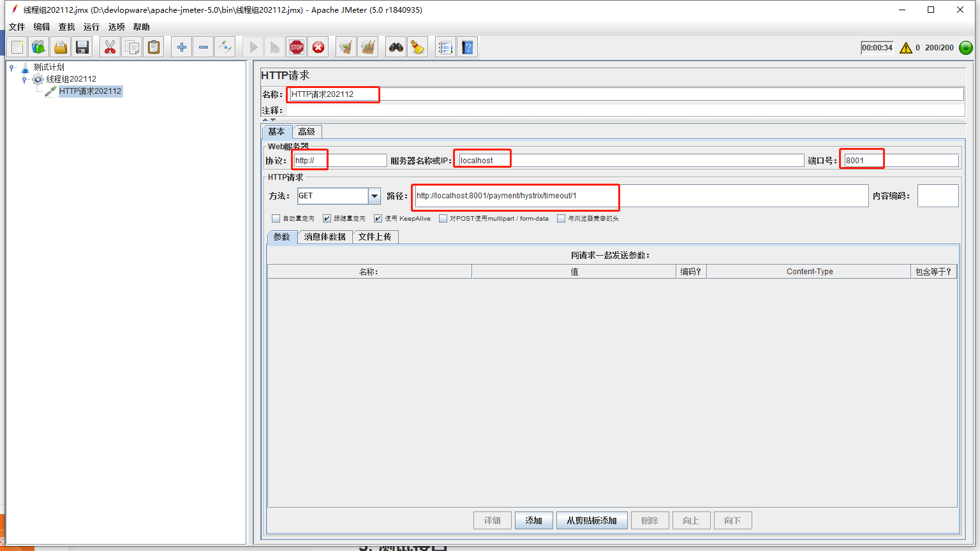This screenshot has height=551, width=980.
Task: Click the plus Expand All icon
Action: pos(182,47)
